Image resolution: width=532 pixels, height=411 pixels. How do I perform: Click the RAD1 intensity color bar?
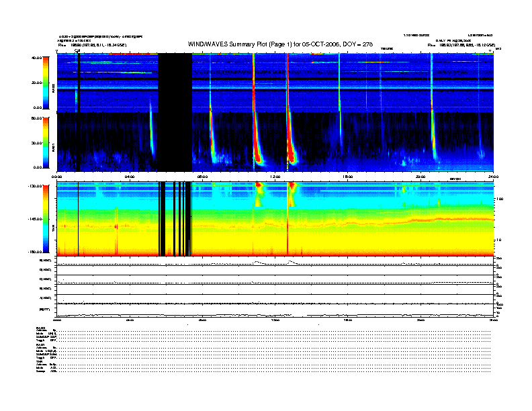point(46,143)
